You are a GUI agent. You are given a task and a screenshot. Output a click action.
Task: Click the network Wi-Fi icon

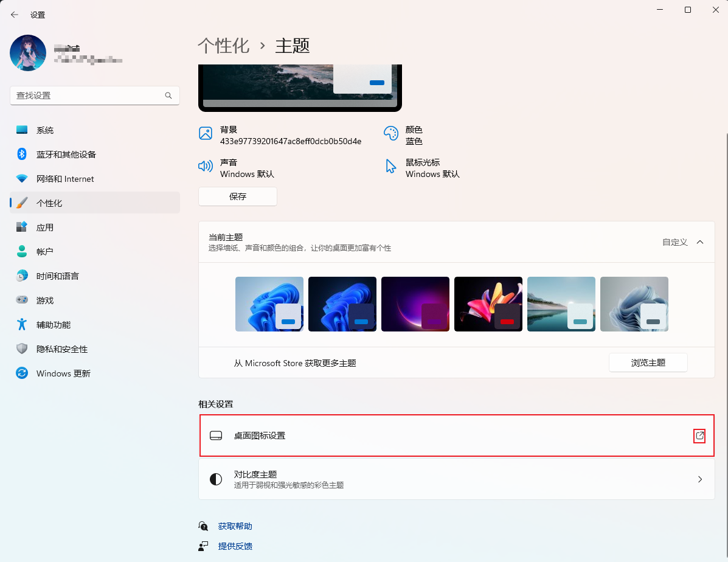click(22, 178)
